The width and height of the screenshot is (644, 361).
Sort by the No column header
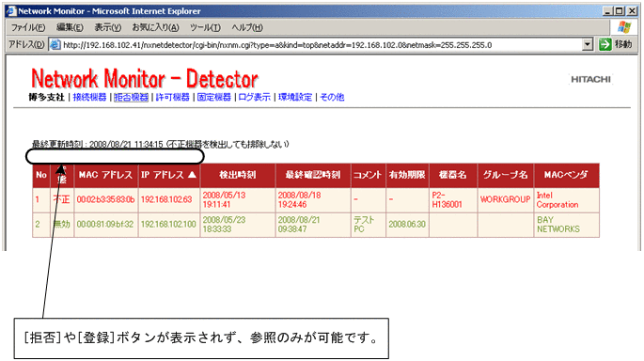pyautogui.click(x=41, y=175)
